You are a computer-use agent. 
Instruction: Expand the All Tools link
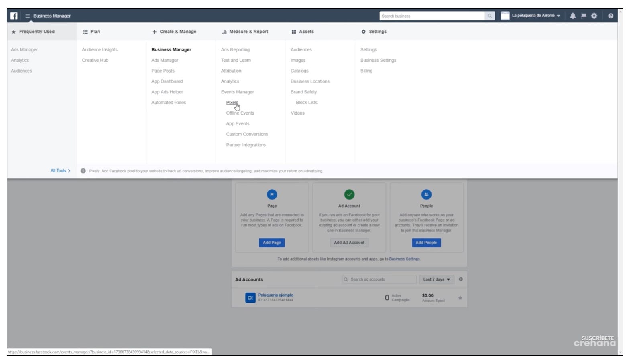click(60, 171)
